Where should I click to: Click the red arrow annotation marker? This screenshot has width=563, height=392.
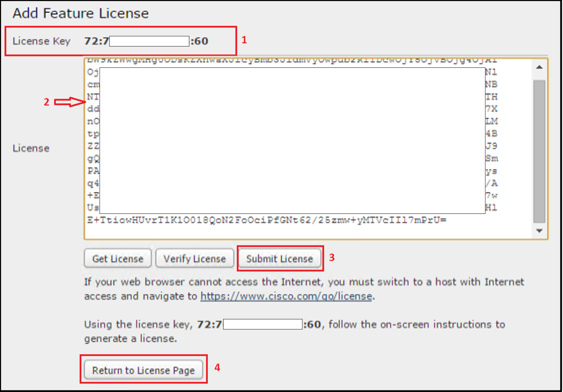click(x=70, y=102)
